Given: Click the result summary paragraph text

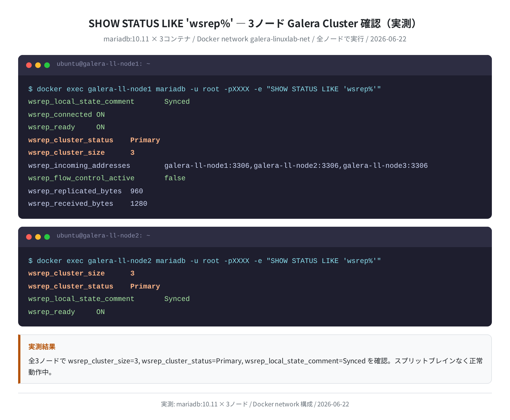Looking at the screenshot, I should click(256, 366).
